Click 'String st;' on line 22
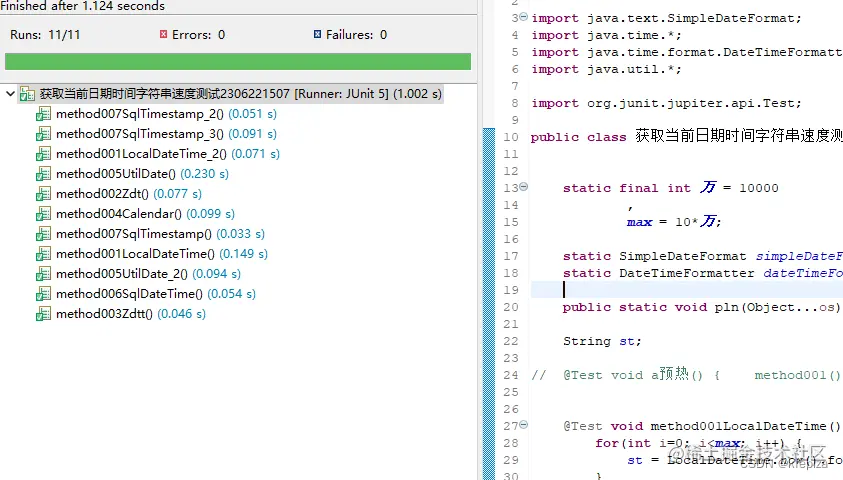 point(602,341)
